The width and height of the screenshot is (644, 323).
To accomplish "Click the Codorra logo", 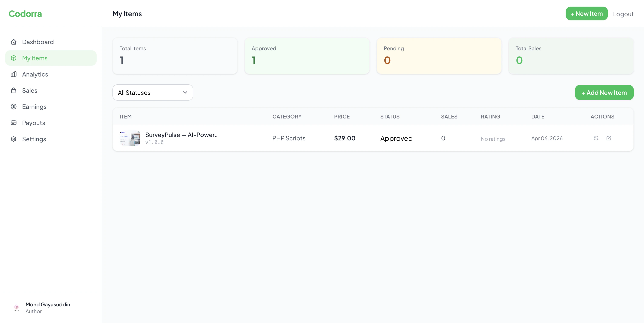I will click(25, 14).
